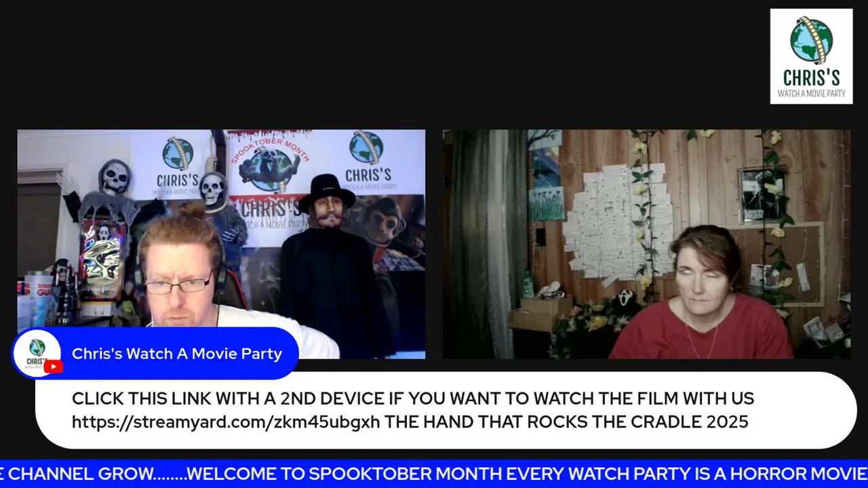Select the left host video feed
Viewport: 868px width, 488px height.
(x=221, y=244)
